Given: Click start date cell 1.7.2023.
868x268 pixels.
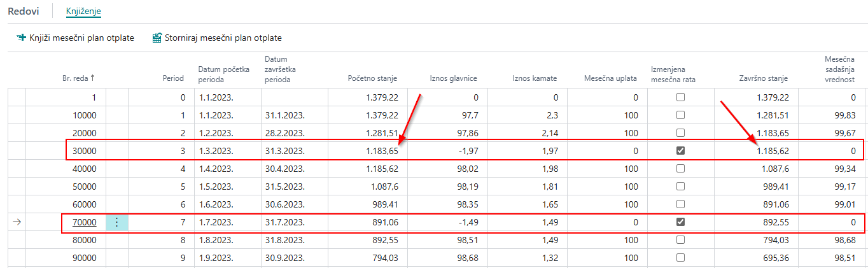Looking at the screenshot, I should tap(216, 222).
